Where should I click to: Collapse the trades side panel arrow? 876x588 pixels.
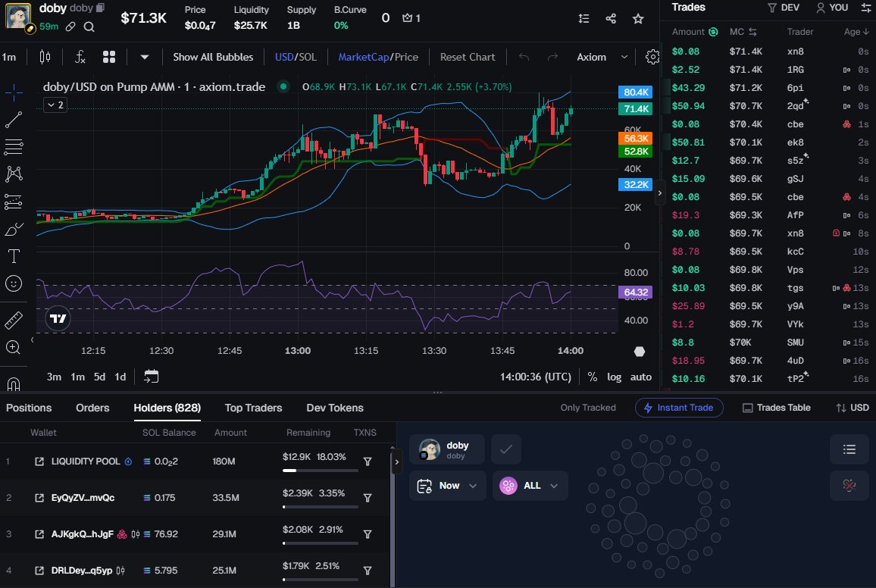pyautogui.click(x=660, y=193)
